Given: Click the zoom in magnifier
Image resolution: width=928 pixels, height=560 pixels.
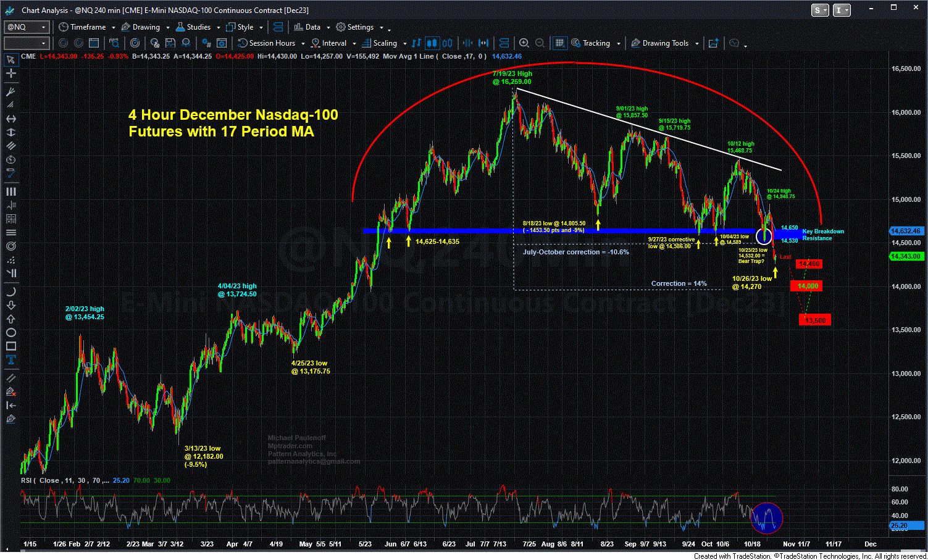Looking at the screenshot, I should point(524,43).
